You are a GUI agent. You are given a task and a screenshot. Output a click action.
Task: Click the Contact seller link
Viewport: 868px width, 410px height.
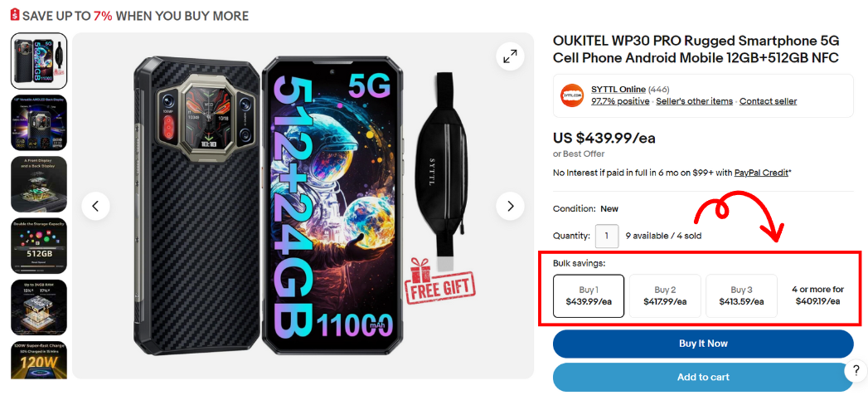click(768, 101)
